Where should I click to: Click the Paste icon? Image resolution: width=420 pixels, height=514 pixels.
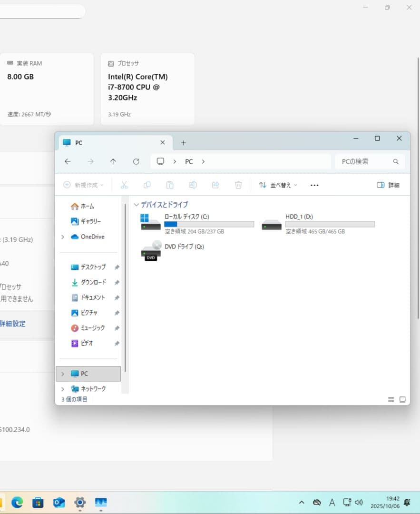coord(170,185)
